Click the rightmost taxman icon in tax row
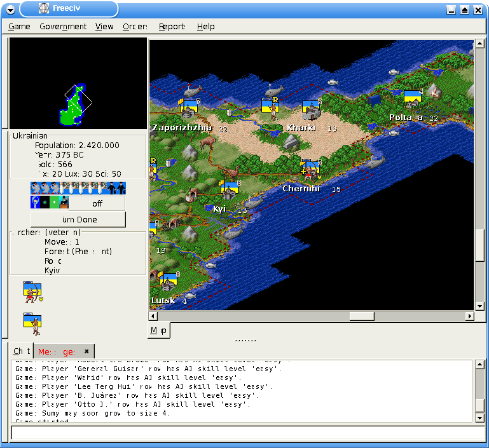This screenshot has width=489, height=448. point(121,188)
